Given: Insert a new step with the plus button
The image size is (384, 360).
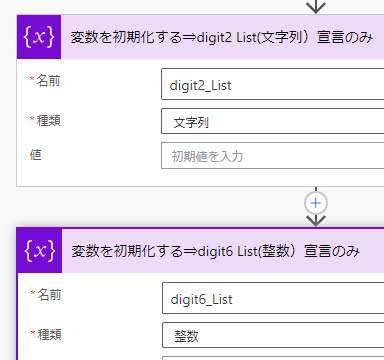Looking at the screenshot, I should pos(316,203).
